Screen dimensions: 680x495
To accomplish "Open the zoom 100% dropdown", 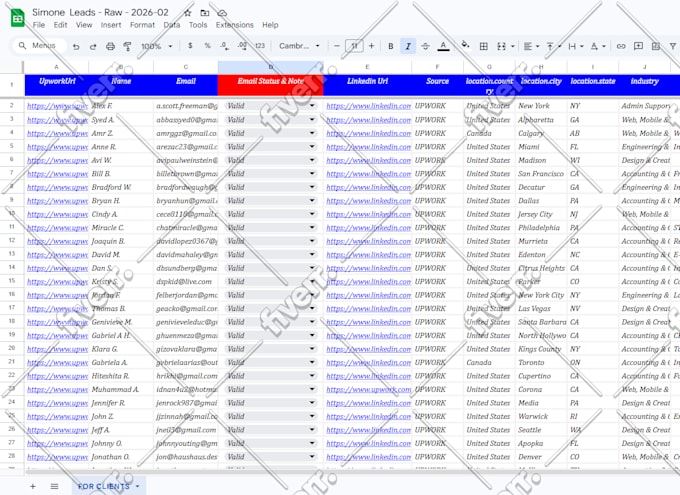I will point(157,46).
